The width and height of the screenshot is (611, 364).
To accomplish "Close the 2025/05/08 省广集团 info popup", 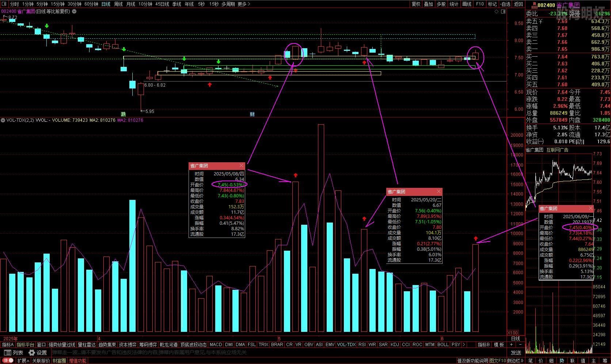I will [241, 166].
